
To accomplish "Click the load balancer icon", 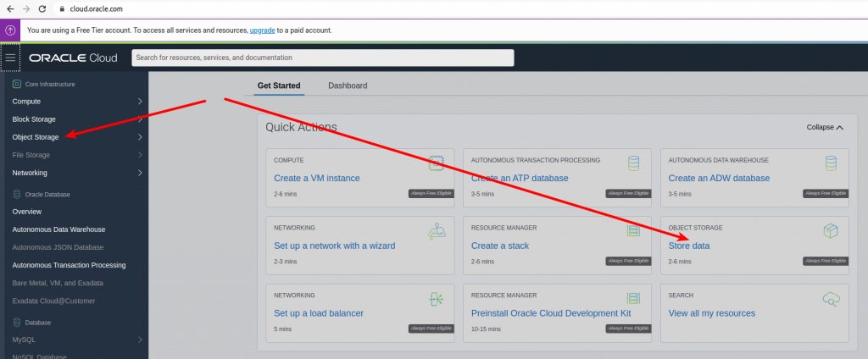I will pos(437,299).
